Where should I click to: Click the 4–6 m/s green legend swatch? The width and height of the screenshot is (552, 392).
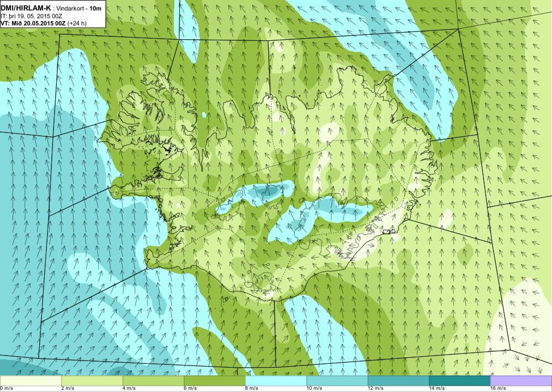(153, 380)
